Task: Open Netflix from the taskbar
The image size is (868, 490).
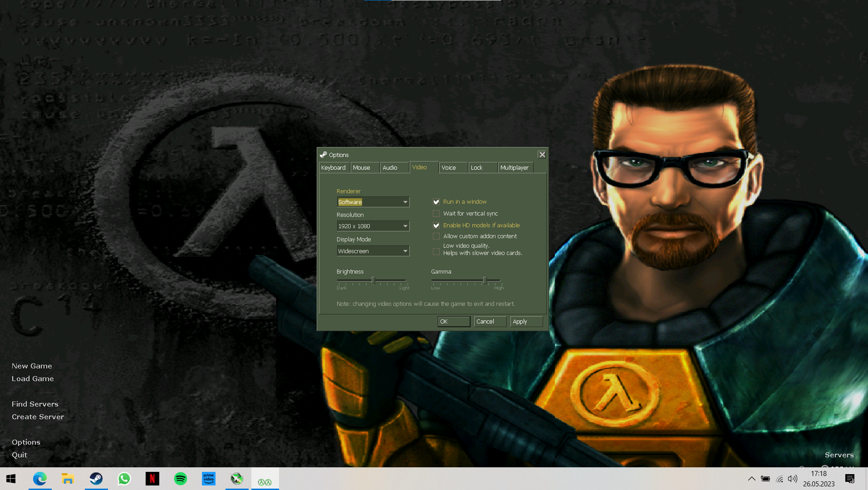Action: [x=152, y=479]
